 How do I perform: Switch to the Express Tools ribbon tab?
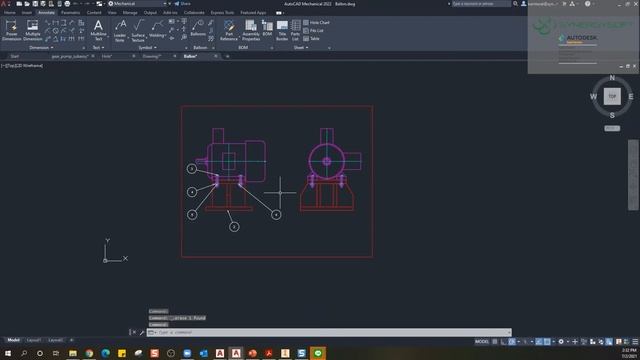tap(222, 13)
